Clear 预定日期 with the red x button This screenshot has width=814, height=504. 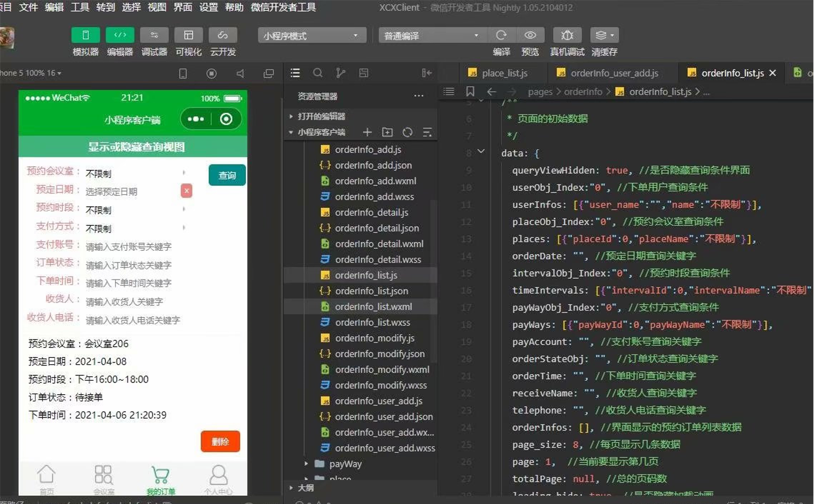[186, 191]
